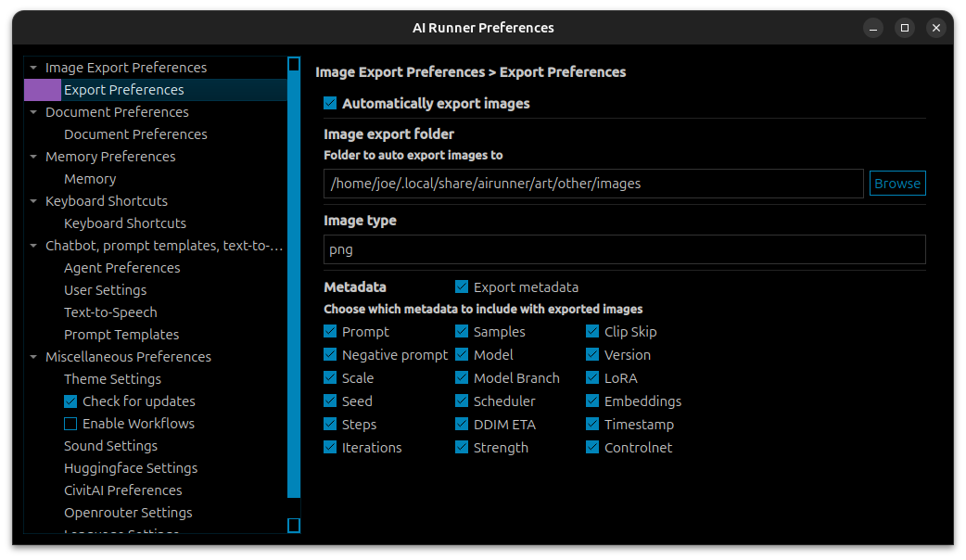Open Huggingface Settings page
This screenshot has height=560, width=966.
(131, 468)
